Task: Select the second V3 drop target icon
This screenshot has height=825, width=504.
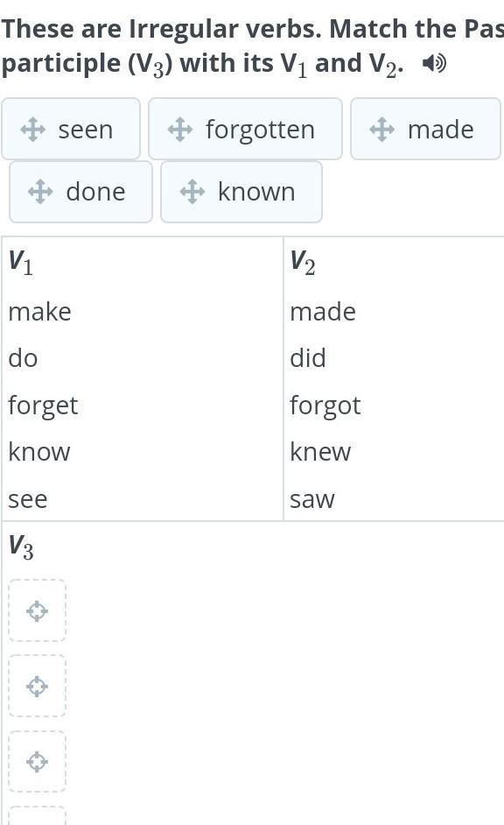Action: [38, 686]
